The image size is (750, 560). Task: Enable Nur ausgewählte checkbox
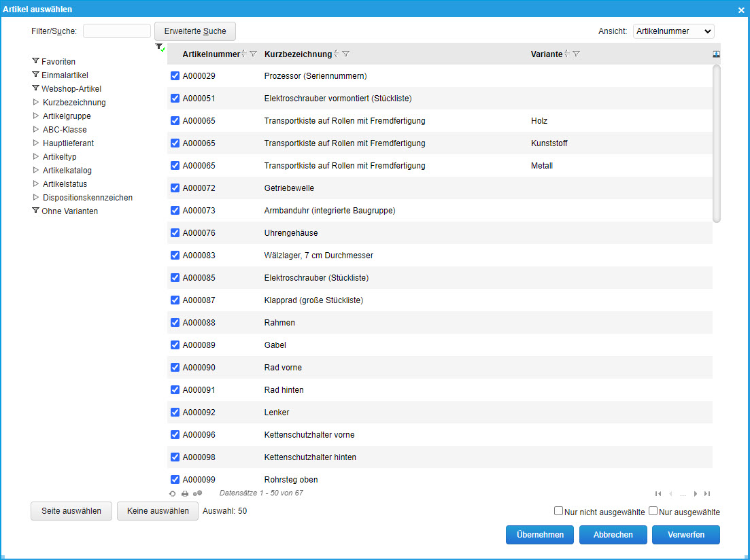(653, 511)
